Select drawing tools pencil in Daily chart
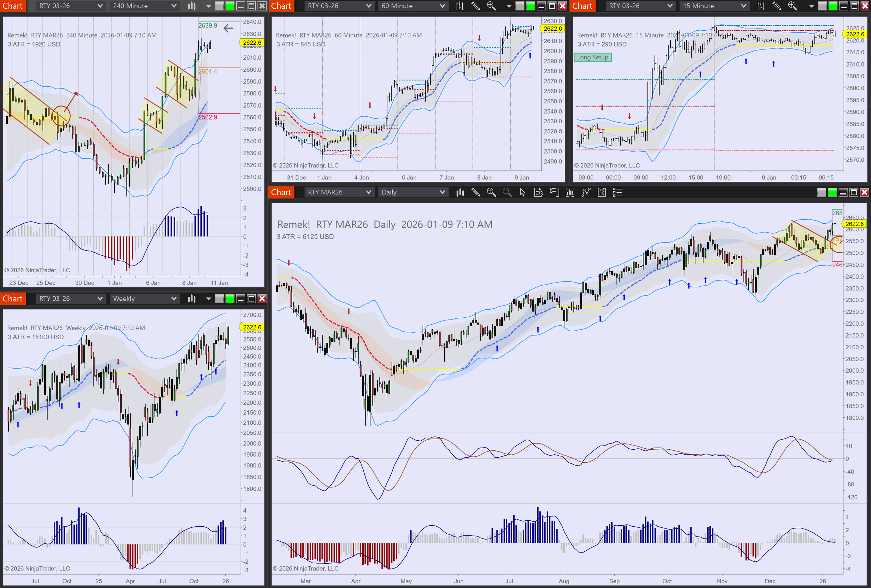The image size is (871, 588). [x=476, y=192]
